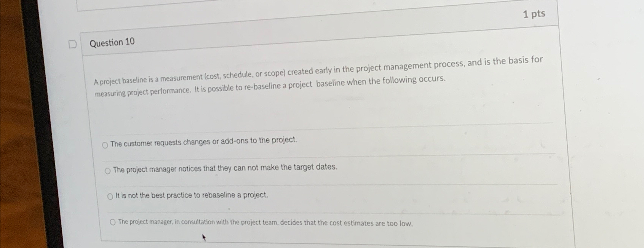Click the bookmark icon beside Question 10

73,44
